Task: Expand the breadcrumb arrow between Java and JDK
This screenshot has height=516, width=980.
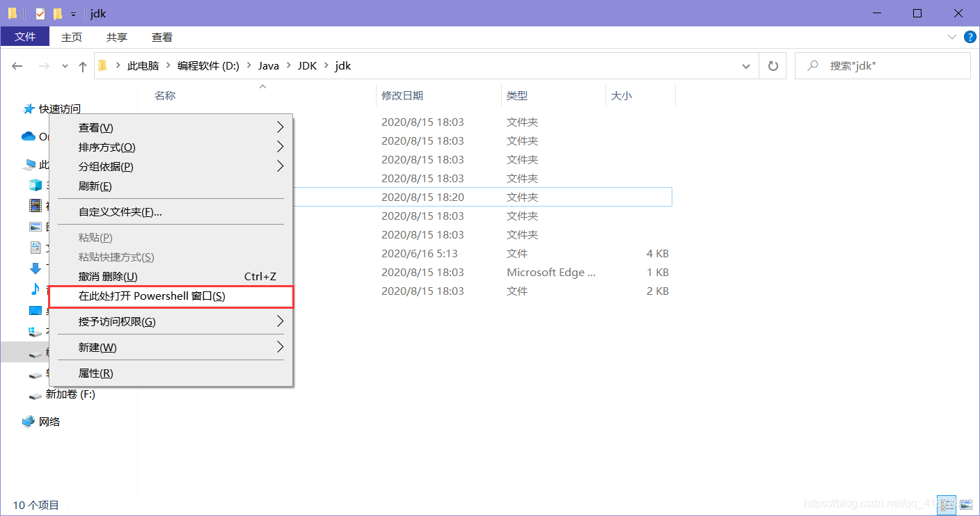Action: 288,66
